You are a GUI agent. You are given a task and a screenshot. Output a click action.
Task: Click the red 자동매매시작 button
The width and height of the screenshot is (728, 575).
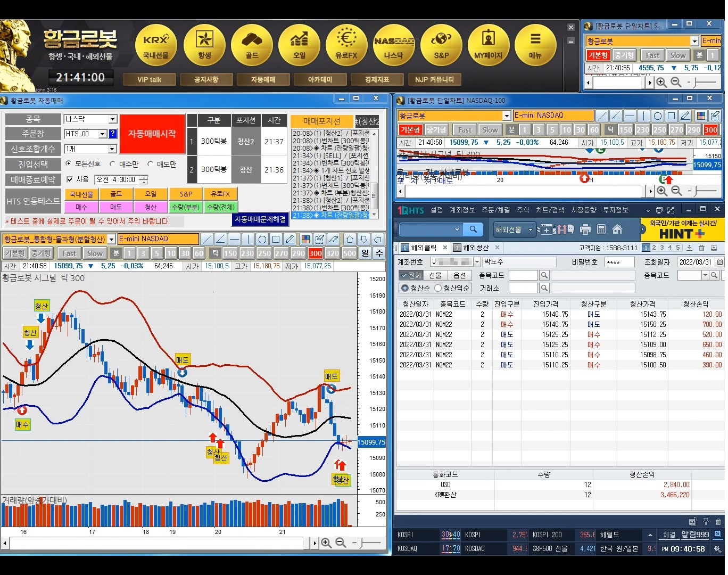[152, 134]
